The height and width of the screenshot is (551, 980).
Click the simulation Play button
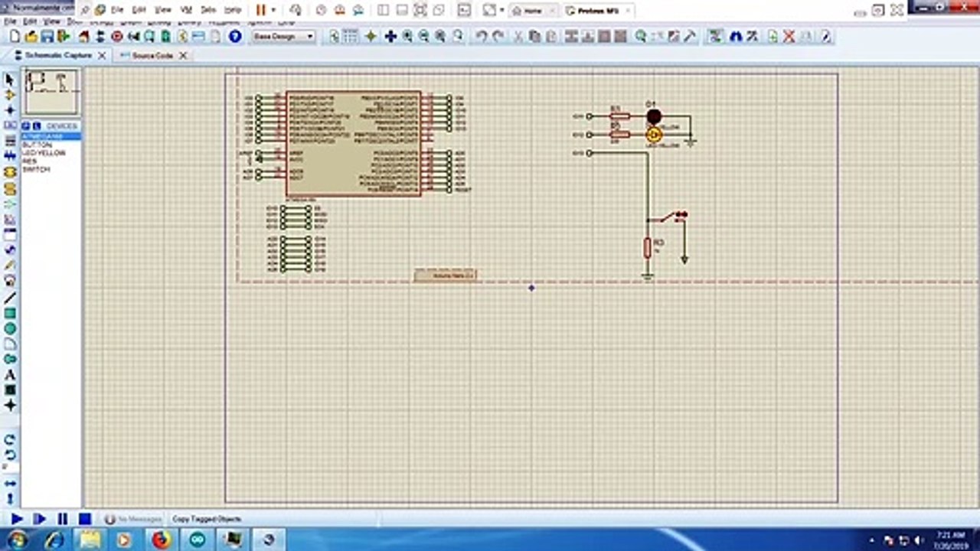pyautogui.click(x=16, y=519)
